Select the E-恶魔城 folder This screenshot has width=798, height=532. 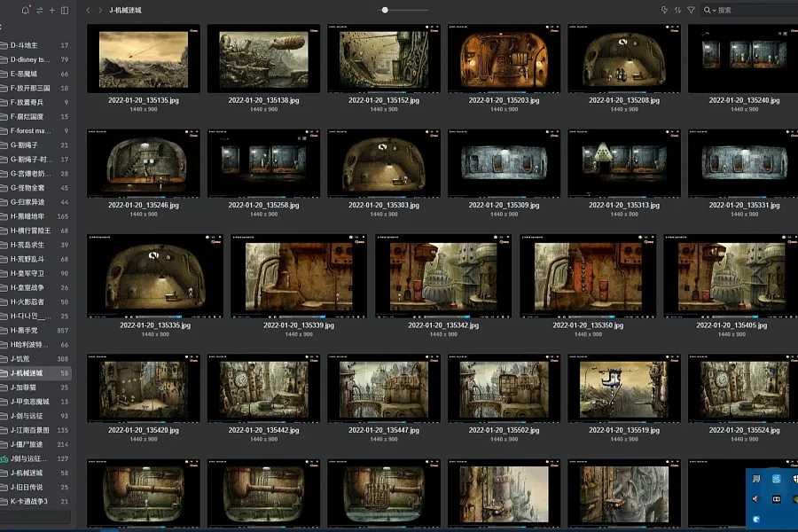coord(35,74)
